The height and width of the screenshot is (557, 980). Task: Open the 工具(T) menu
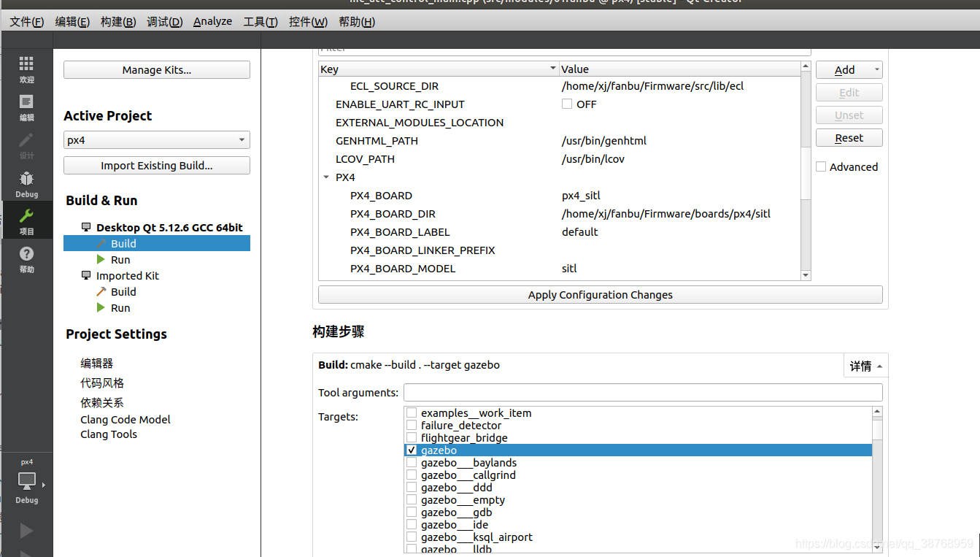click(261, 21)
